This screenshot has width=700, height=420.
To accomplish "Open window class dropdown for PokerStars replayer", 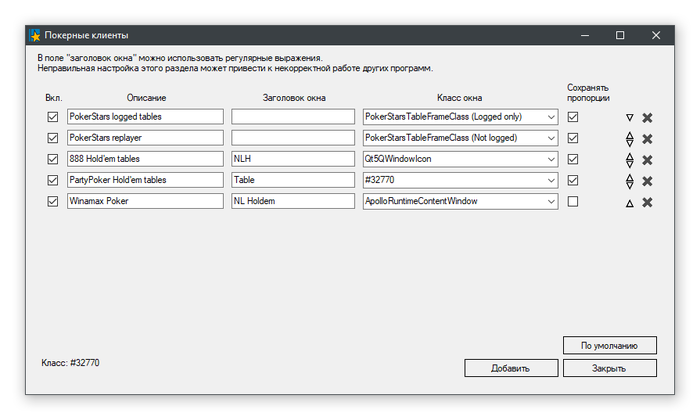I will pyautogui.click(x=550, y=138).
